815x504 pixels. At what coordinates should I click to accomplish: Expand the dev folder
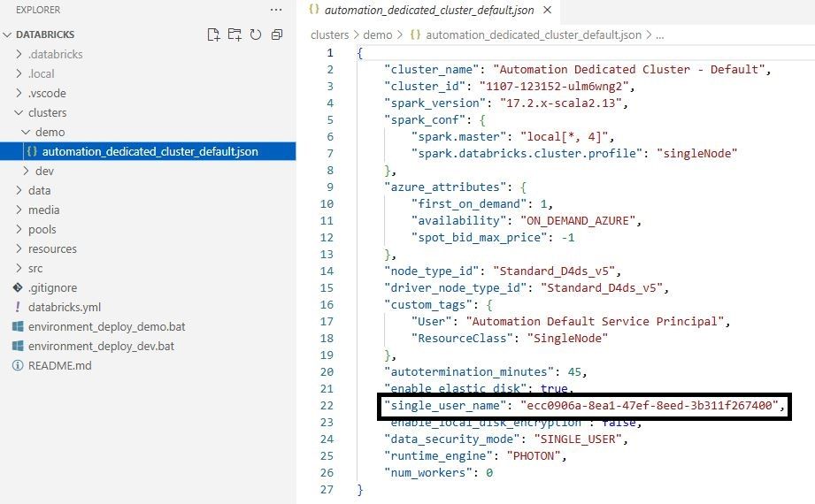(x=26, y=171)
